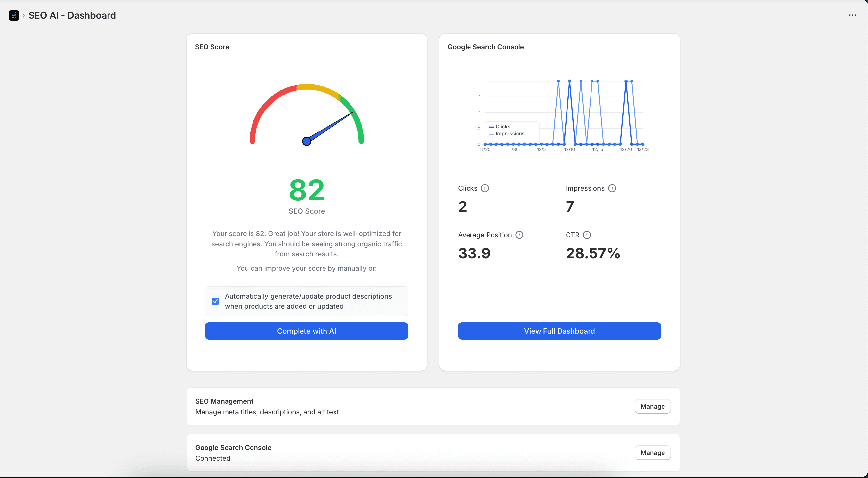Click the SEO AI - Dashboard breadcrumb title
Image resolution: width=868 pixels, height=478 pixels.
(x=72, y=15)
